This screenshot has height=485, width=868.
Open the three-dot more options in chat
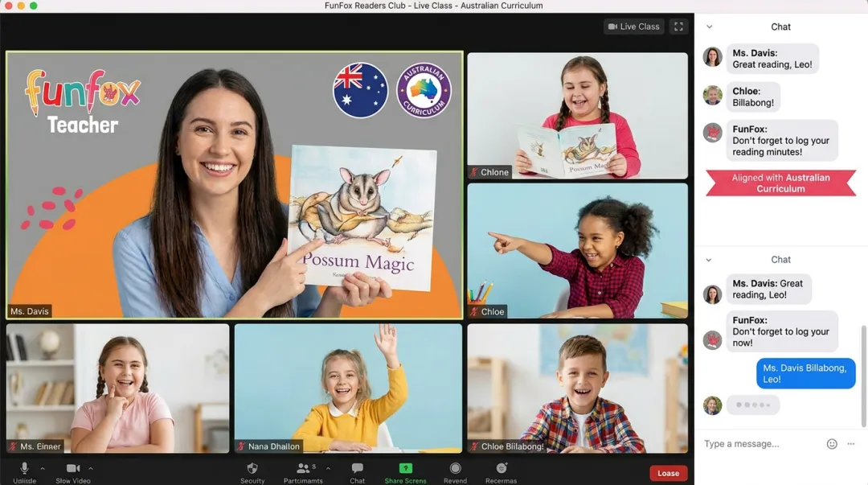tap(851, 443)
